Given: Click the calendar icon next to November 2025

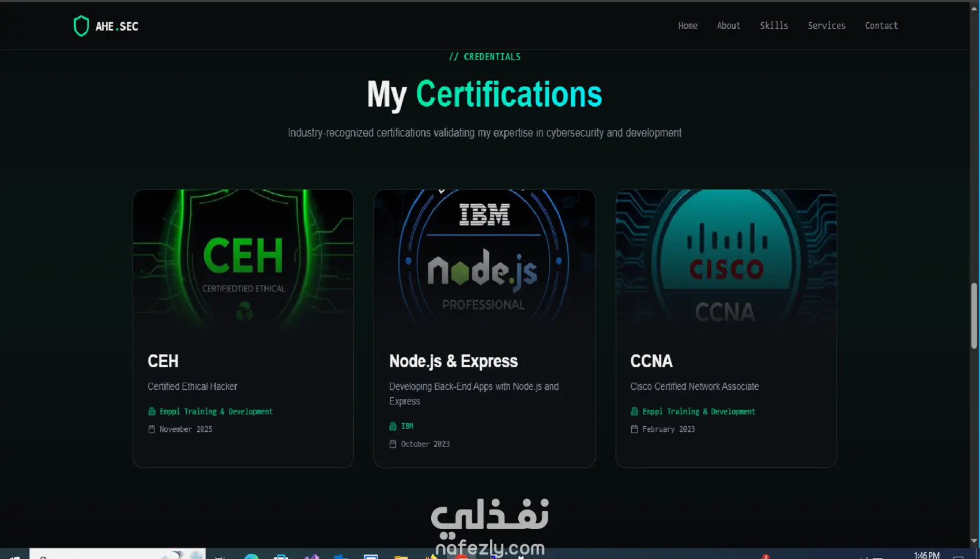Looking at the screenshot, I should [152, 429].
